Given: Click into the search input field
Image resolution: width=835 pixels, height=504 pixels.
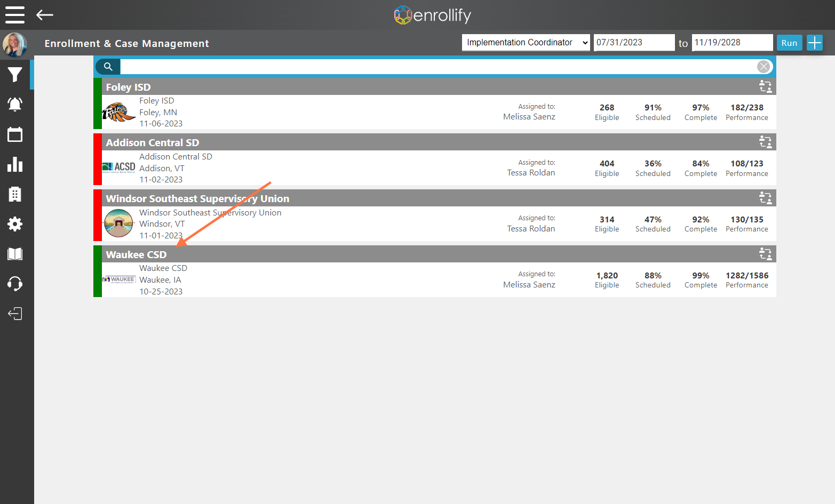Looking at the screenshot, I should click(x=438, y=67).
